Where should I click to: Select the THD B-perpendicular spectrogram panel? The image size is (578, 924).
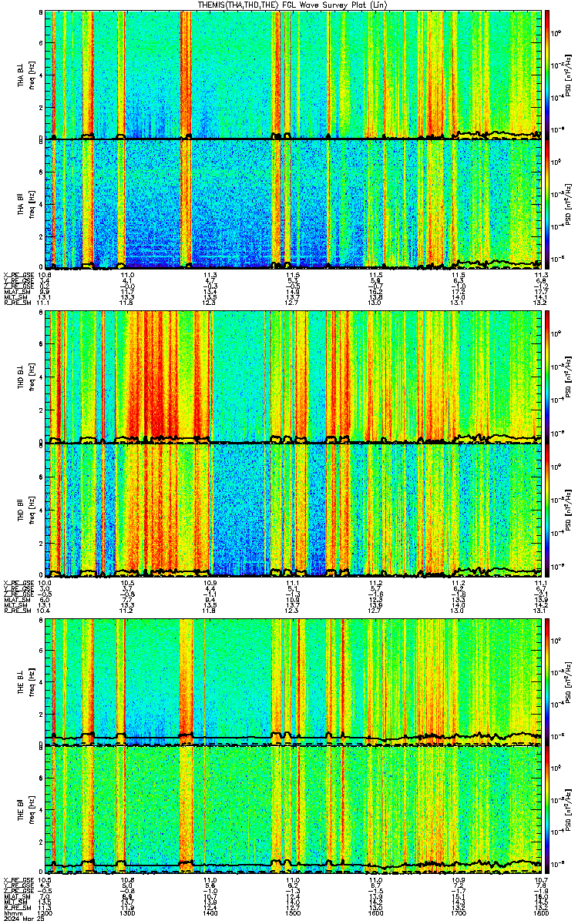(294, 377)
